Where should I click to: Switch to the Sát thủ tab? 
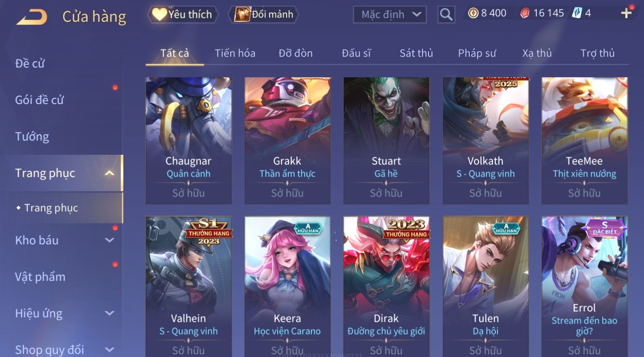[x=416, y=53]
